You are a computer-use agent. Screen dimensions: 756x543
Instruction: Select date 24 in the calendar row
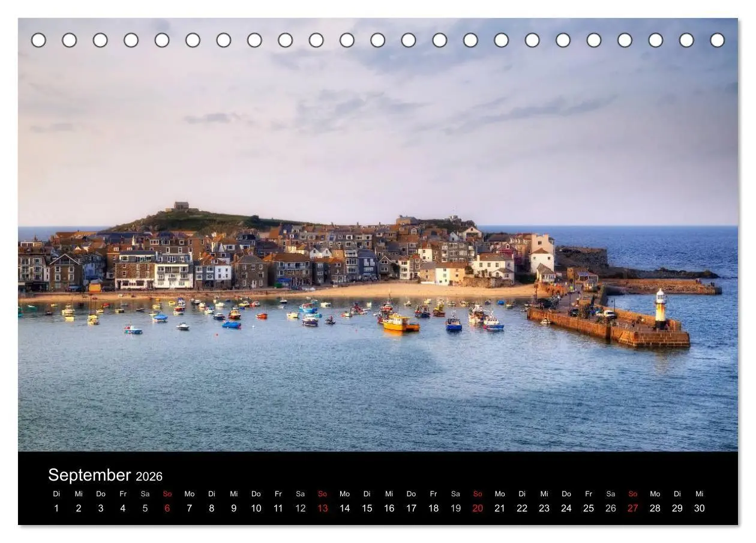[566, 508]
